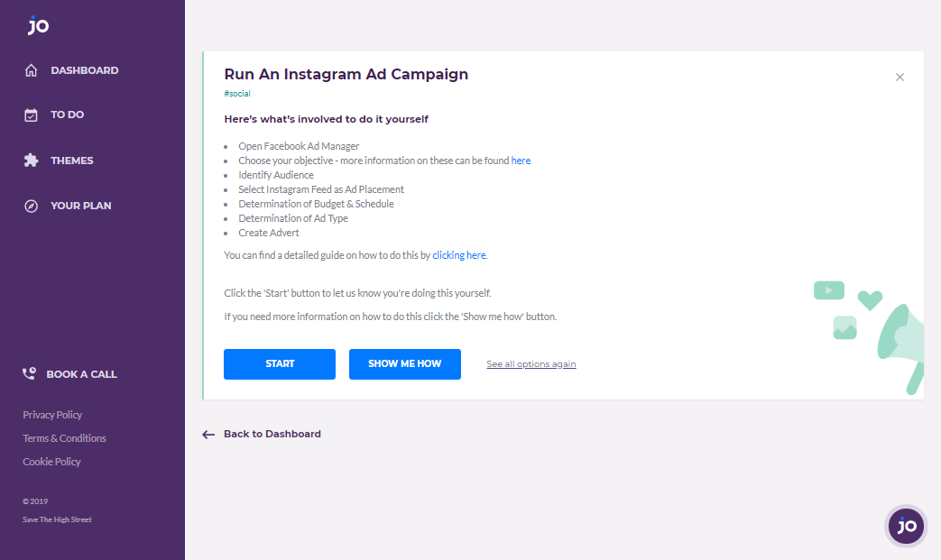
Task: Select the #social tag
Action: 237,94
